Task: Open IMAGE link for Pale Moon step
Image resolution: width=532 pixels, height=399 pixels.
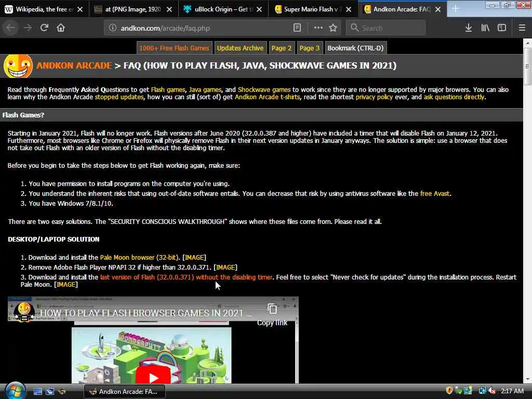Action: click(x=194, y=258)
